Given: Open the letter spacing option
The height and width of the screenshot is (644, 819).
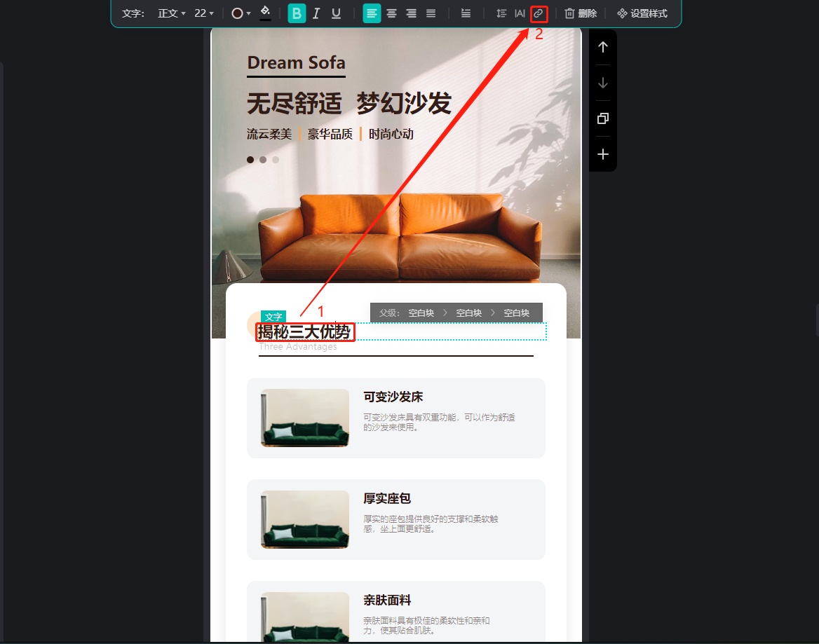Looking at the screenshot, I should 520,13.
